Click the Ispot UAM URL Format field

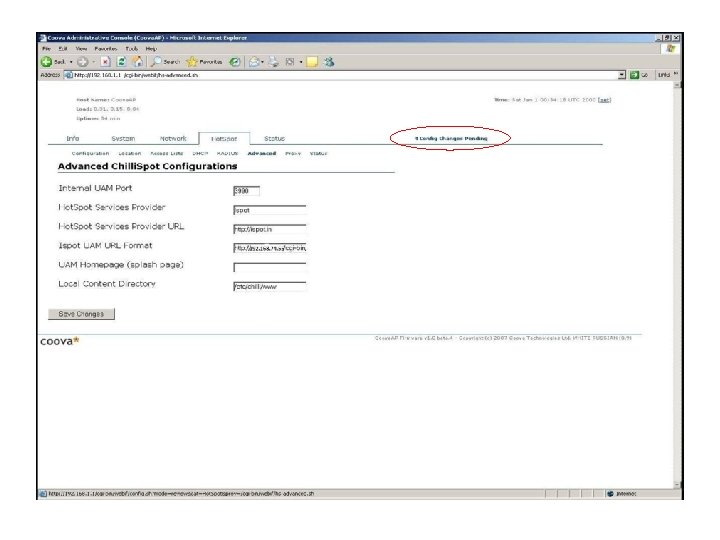pos(270,248)
